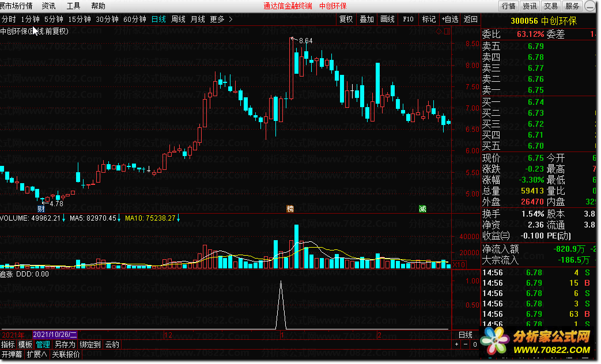Expand more periods with the 更多 arrow

[x=230, y=19]
